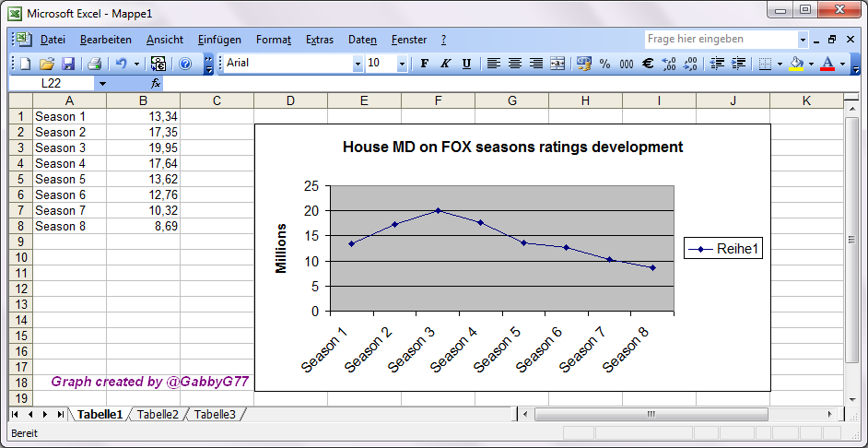Undo the last action

tap(122, 64)
